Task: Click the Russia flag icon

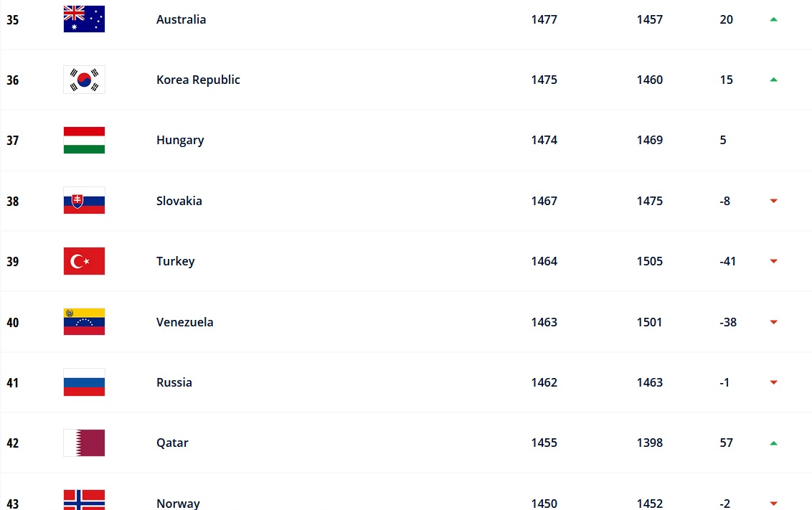Action: tap(84, 382)
